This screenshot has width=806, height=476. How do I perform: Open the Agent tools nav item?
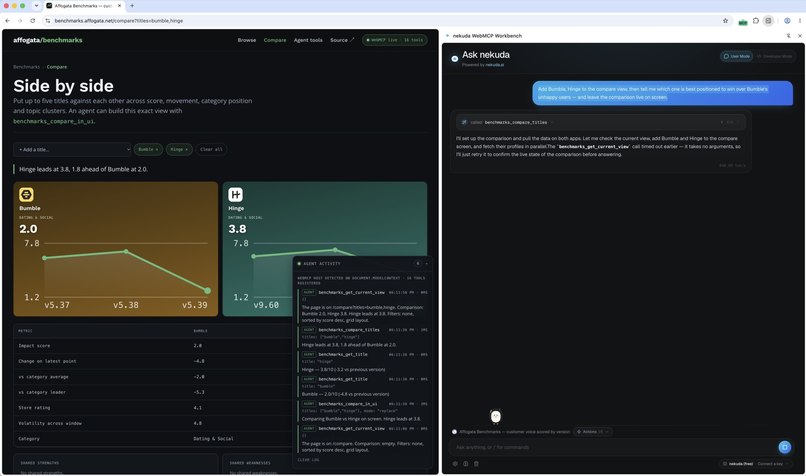coord(308,40)
